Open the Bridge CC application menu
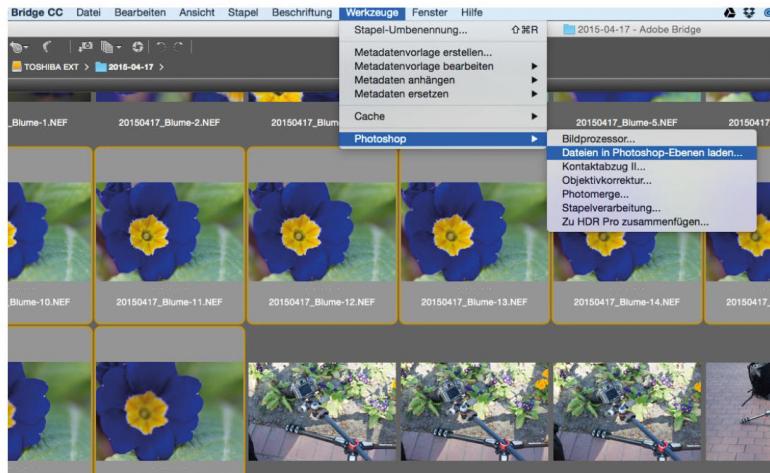The height and width of the screenshot is (473, 770). coord(37,12)
